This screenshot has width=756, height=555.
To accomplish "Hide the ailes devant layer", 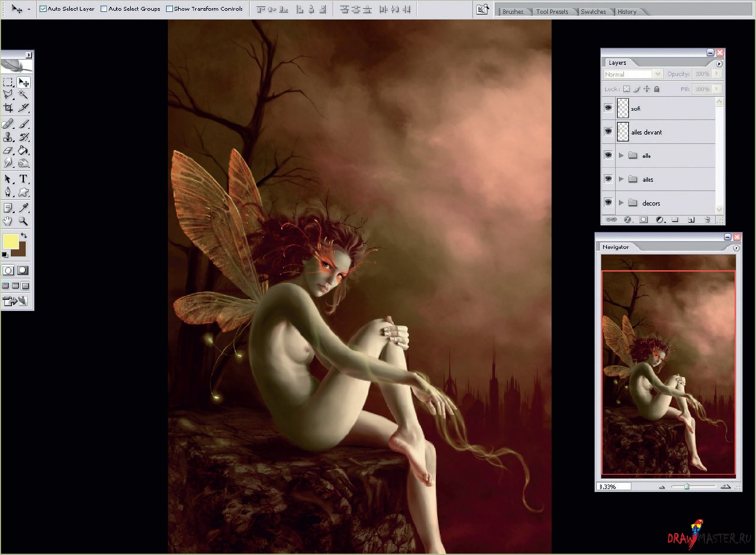I will pos(608,132).
